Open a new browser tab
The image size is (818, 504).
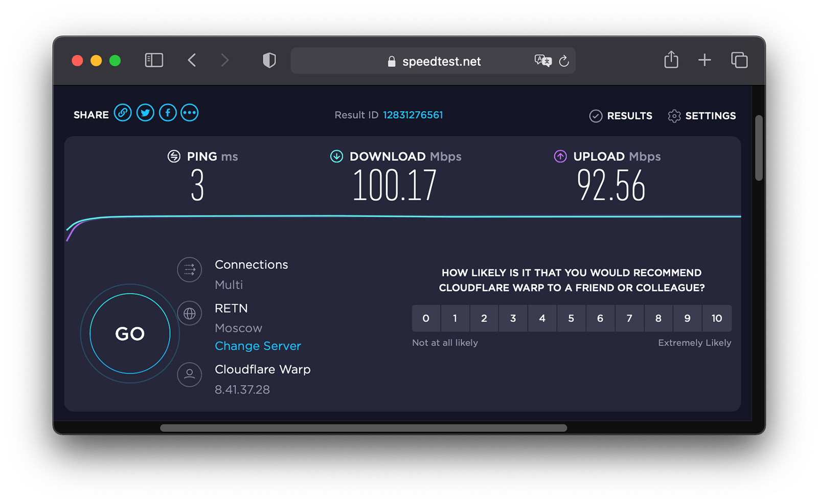705,60
